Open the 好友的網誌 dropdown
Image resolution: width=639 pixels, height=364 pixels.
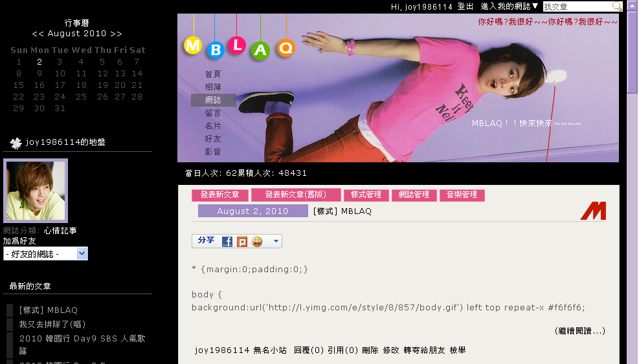pyautogui.click(x=45, y=253)
